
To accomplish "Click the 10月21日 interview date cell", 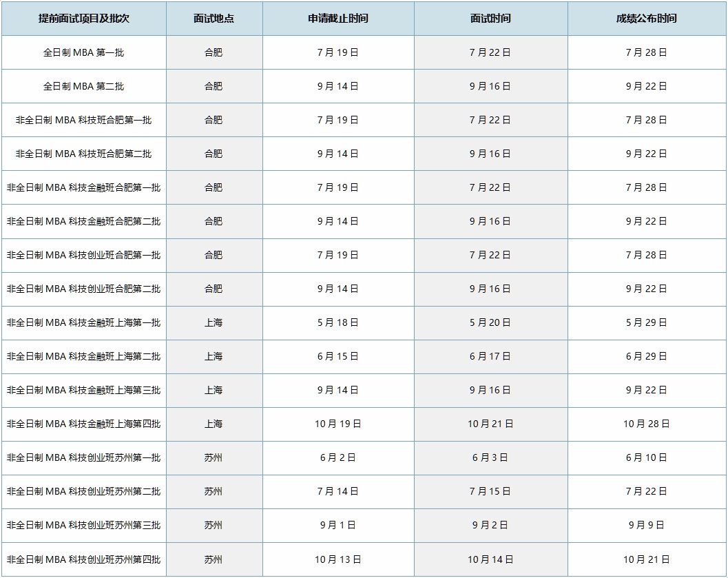I will coord(490,424).
